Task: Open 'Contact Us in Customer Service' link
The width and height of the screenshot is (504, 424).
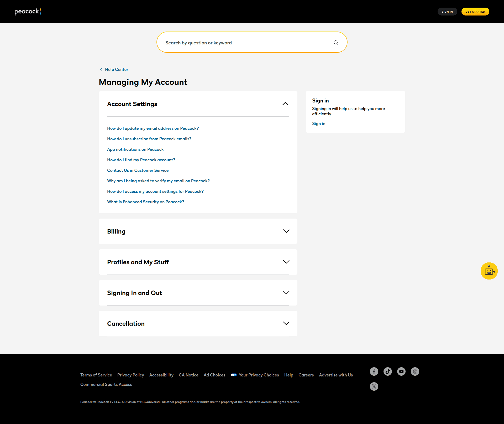Action: tap(138, 170)
